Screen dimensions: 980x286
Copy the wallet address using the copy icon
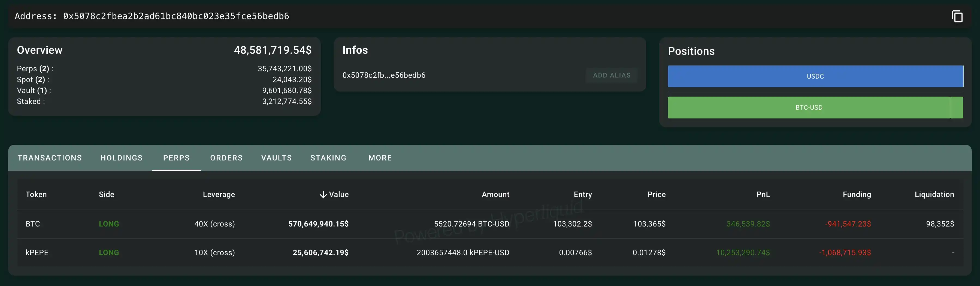tap(958, 16)
